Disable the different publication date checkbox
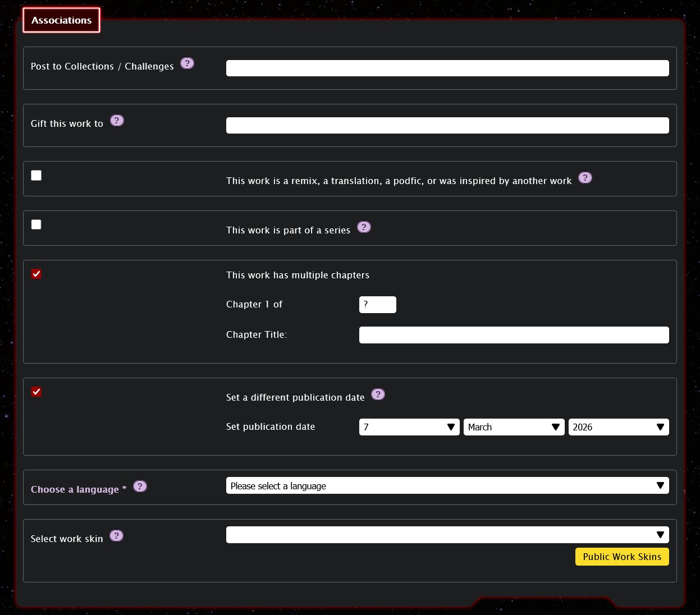 click(36, 392)
